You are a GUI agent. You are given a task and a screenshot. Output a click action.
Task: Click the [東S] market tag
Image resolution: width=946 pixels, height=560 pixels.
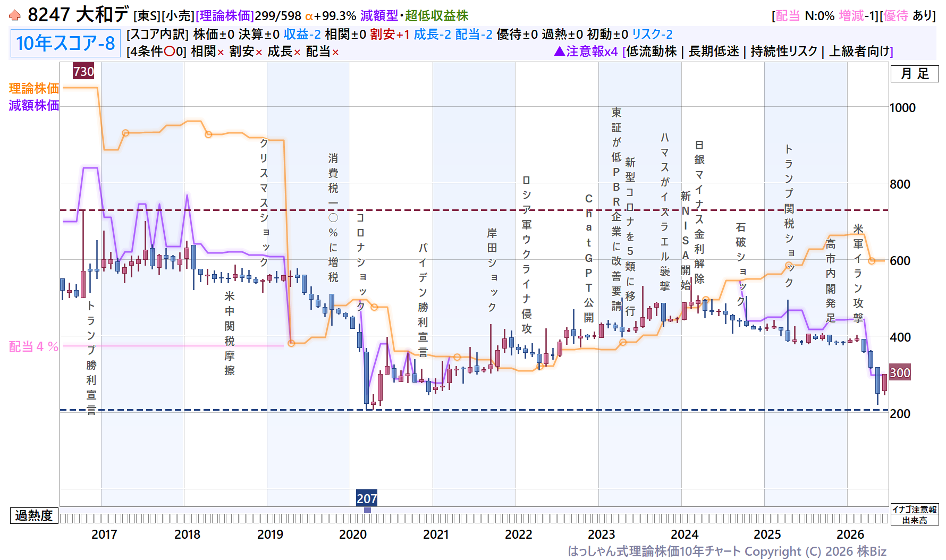tap(147, 16)
